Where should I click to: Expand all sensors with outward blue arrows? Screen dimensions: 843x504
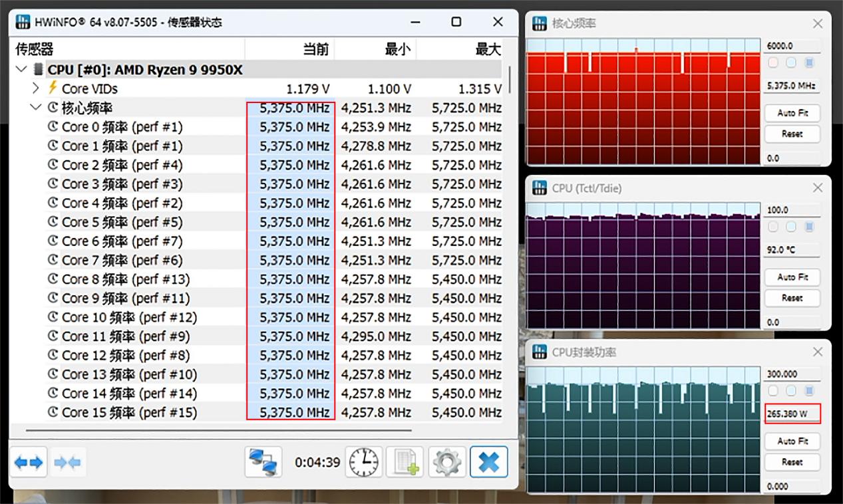coord(29,461)
